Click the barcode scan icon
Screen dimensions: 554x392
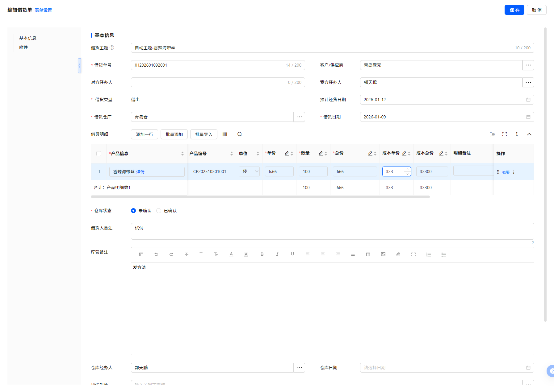point(225,134)
